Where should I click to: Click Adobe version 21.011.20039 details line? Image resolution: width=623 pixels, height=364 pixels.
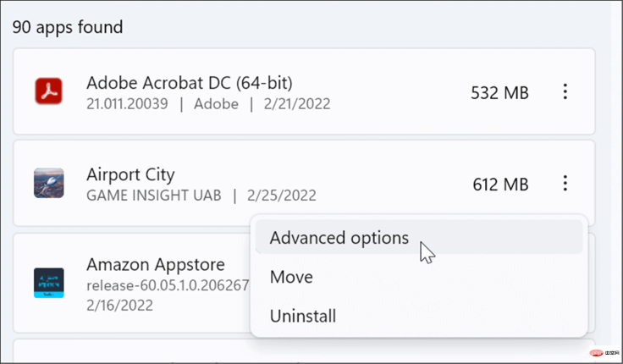(x=208, y=104)
